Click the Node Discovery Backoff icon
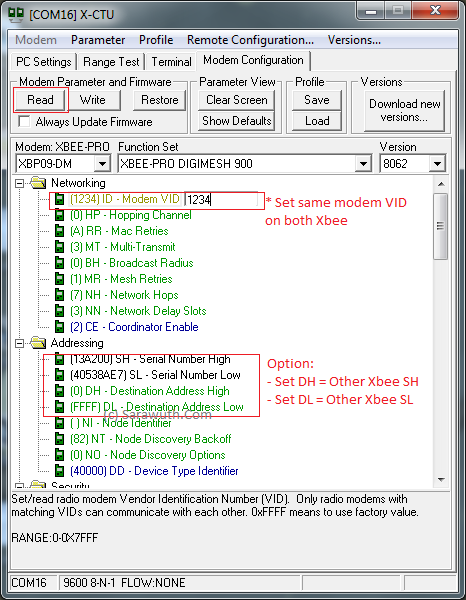The height and width of the screenshot is (600, 466). point(60,439)
